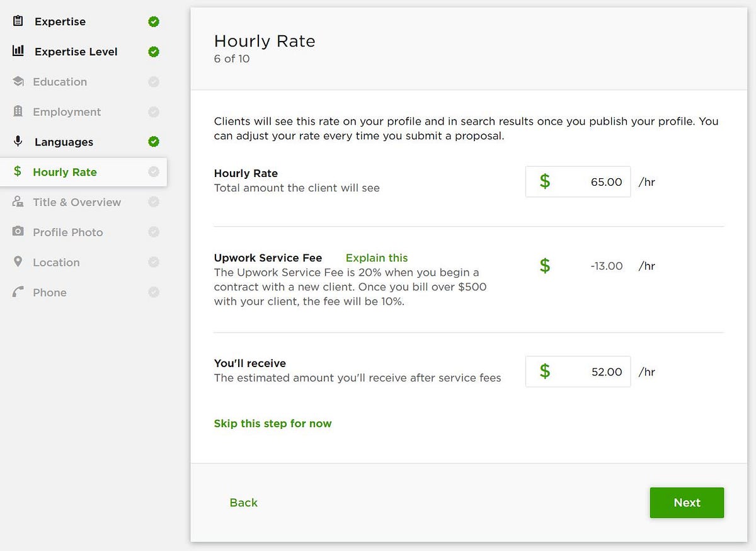This screenshot has width=756, height=551.
Task: Open the Explain this link
Action: point(377,258)
